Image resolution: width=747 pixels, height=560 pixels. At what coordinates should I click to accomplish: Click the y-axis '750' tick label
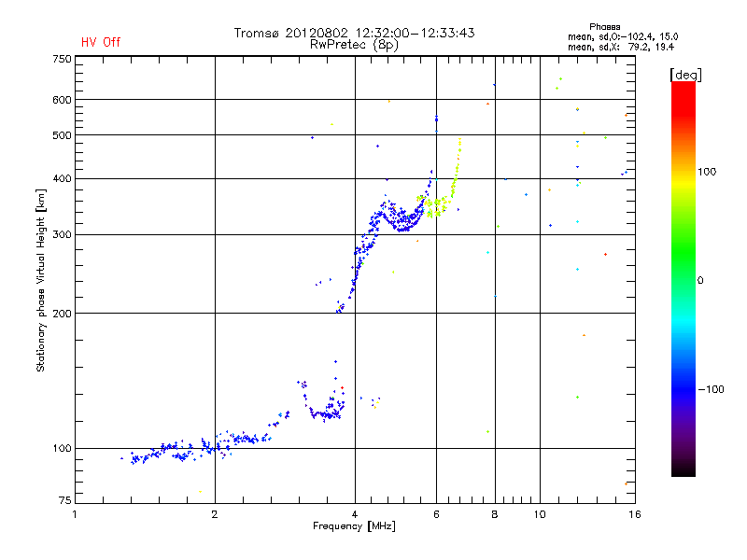(x=63, y=59)
